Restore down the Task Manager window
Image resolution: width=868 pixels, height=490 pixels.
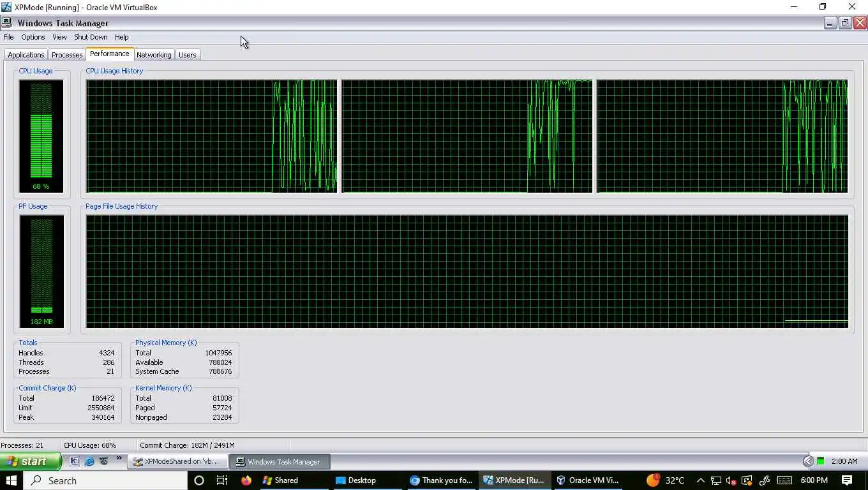pos(845,23)
